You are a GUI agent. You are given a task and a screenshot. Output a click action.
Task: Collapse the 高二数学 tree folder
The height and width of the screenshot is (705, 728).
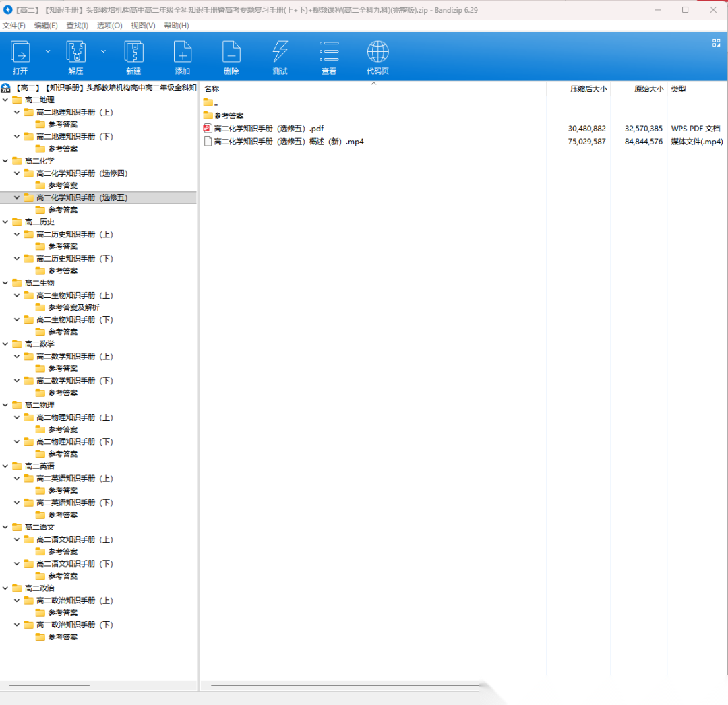5,344
